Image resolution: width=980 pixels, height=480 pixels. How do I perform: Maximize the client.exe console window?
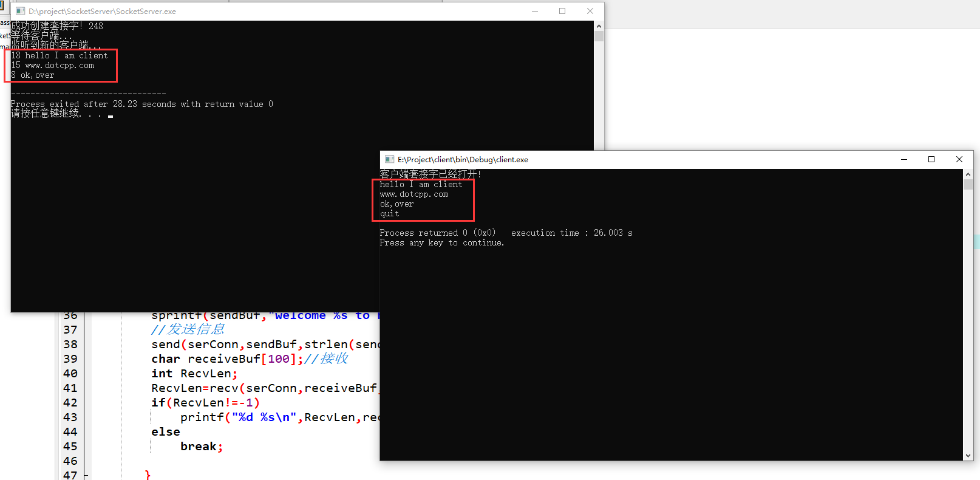coord(931,159)
